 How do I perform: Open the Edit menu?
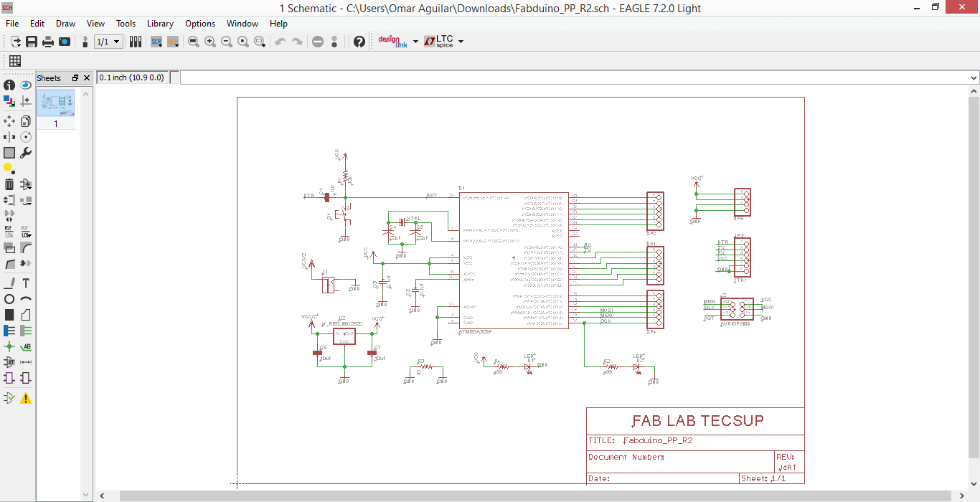click(37, 24)
